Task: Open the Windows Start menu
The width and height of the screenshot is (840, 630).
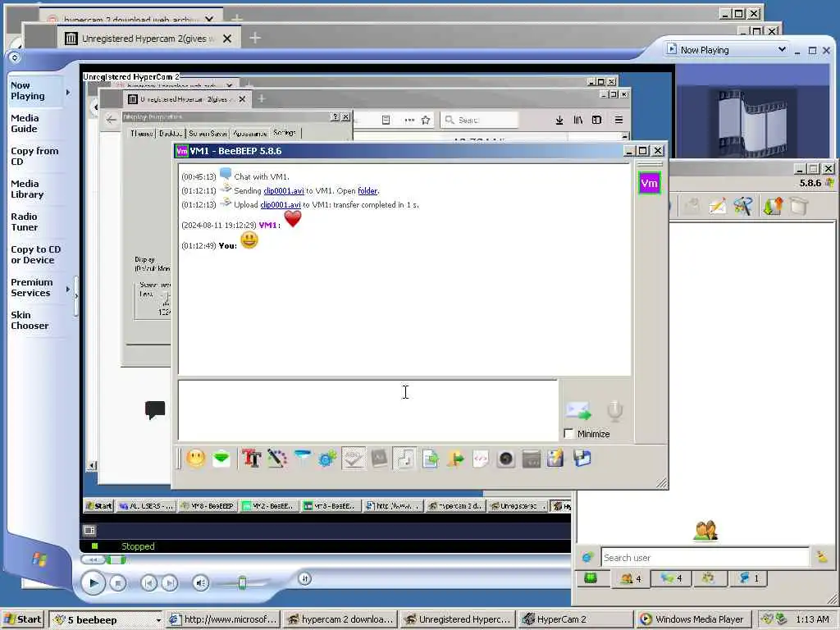Action: [x=22, y=619]
